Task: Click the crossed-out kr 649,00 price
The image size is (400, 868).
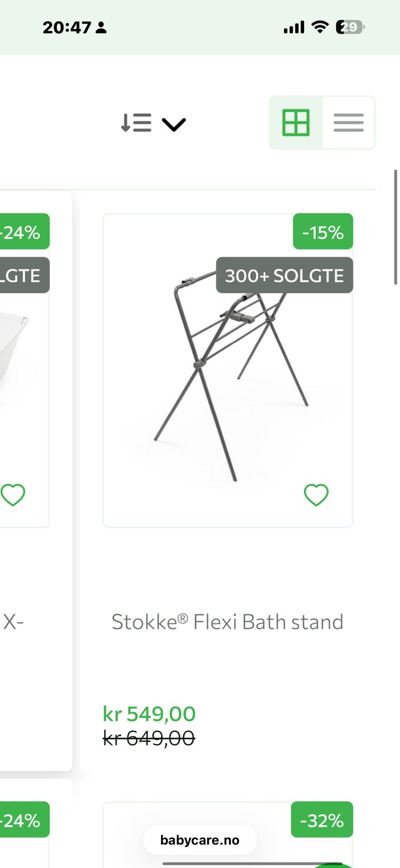Action: click(149, 738)
